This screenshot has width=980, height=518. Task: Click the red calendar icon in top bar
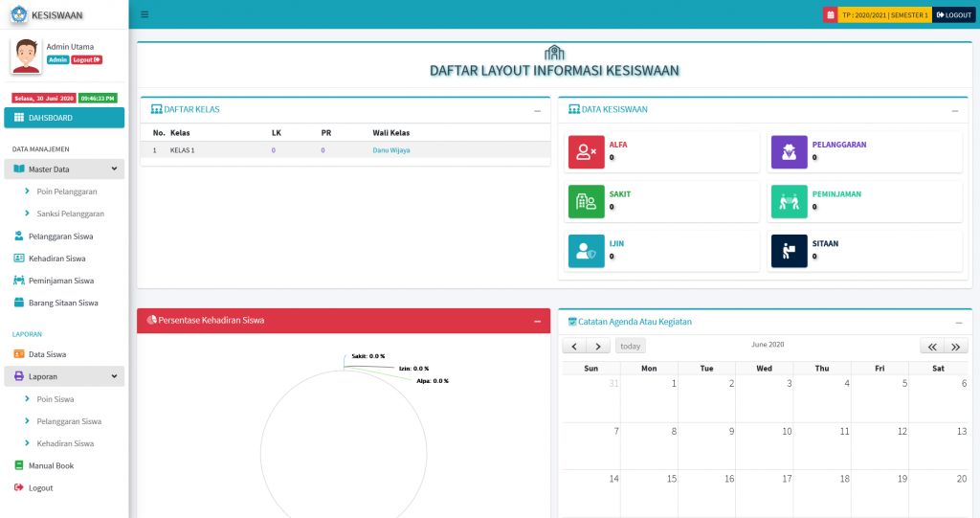click(x=830, y=15)
